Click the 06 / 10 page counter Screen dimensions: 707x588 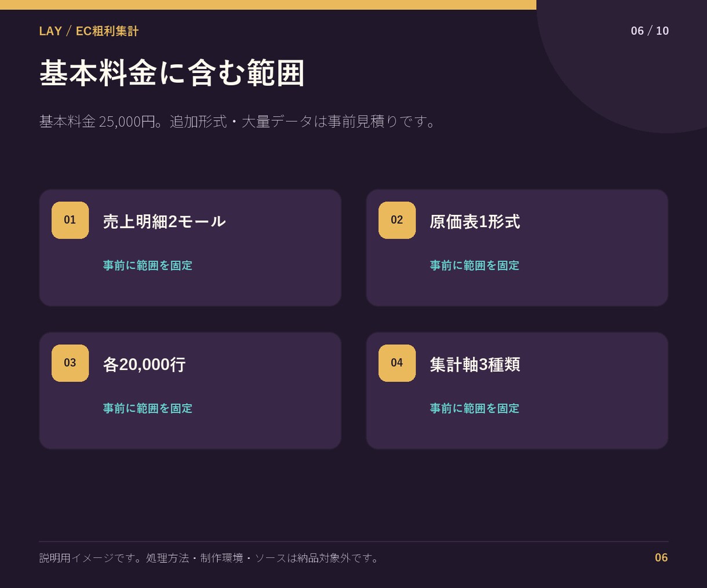pyautogui.click(x=650, y=31)
